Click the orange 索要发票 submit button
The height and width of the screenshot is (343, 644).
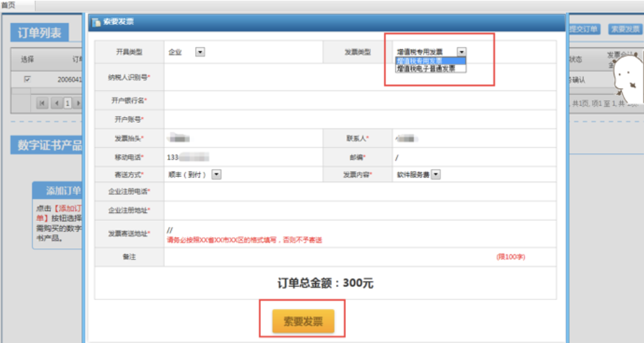click(x=303, y=321)
